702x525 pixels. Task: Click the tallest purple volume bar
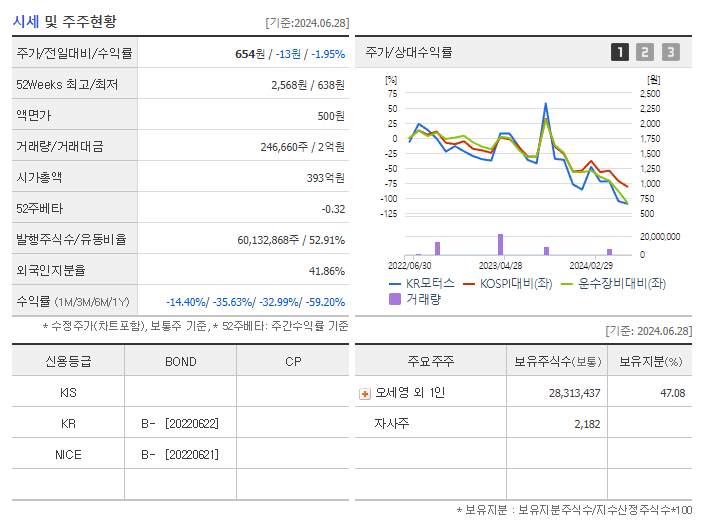coord(501,244)
